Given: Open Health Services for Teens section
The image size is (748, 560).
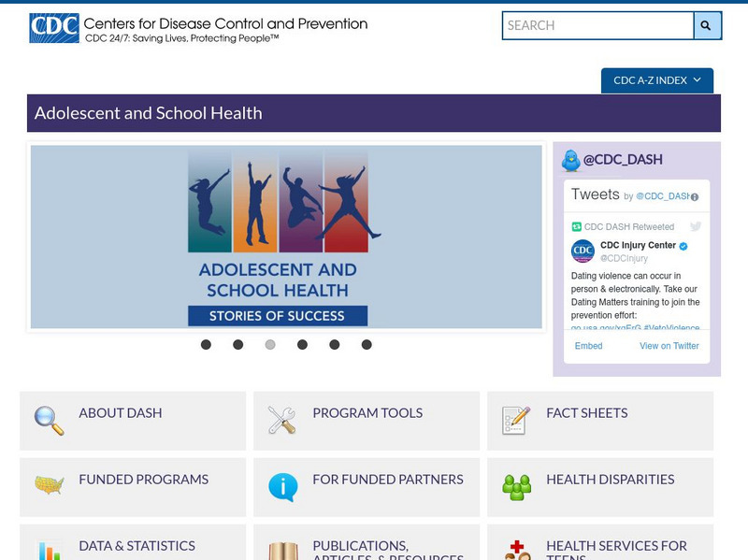Looking at the screenshot, I should pos(600,542).
